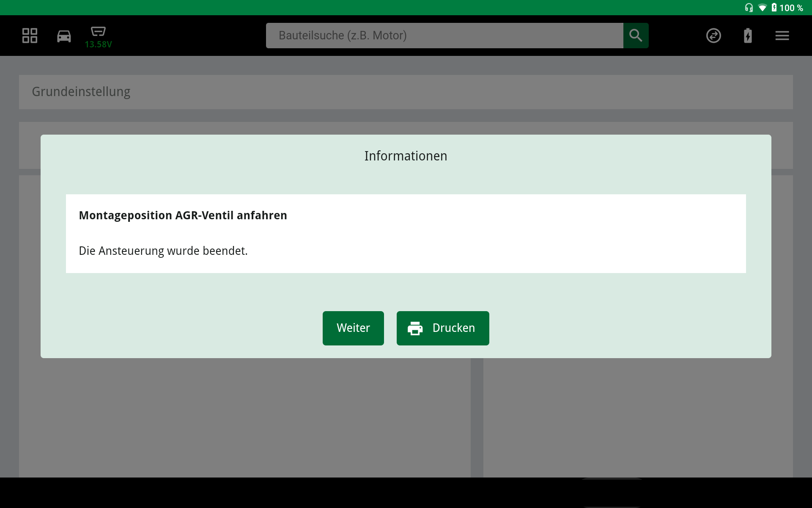Tap the headset icon in status bar
Screen dimensions: 812x508
pos(749,8)
